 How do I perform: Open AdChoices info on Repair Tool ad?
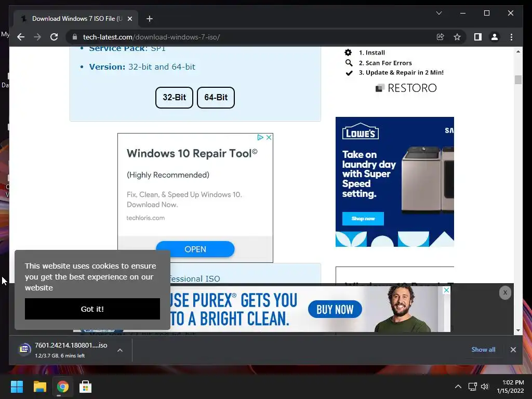[x=260, y=137]
